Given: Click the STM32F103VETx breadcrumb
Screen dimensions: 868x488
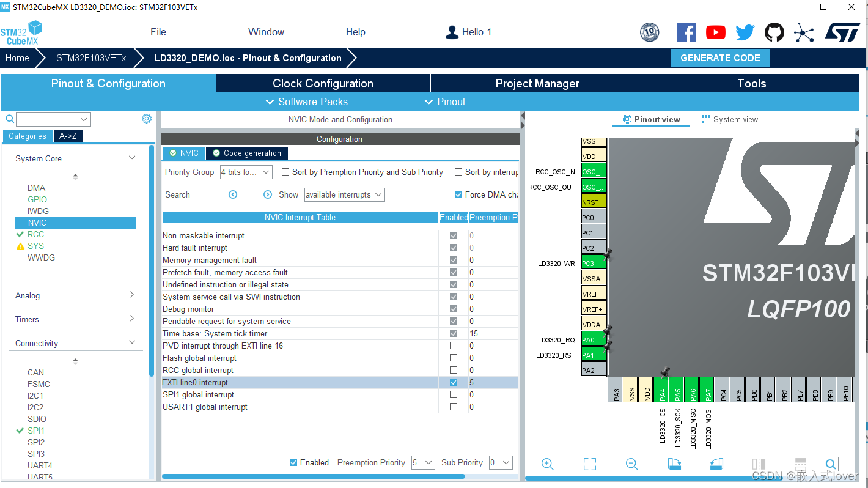Looking at the screenshot, I should pos(91,58).
